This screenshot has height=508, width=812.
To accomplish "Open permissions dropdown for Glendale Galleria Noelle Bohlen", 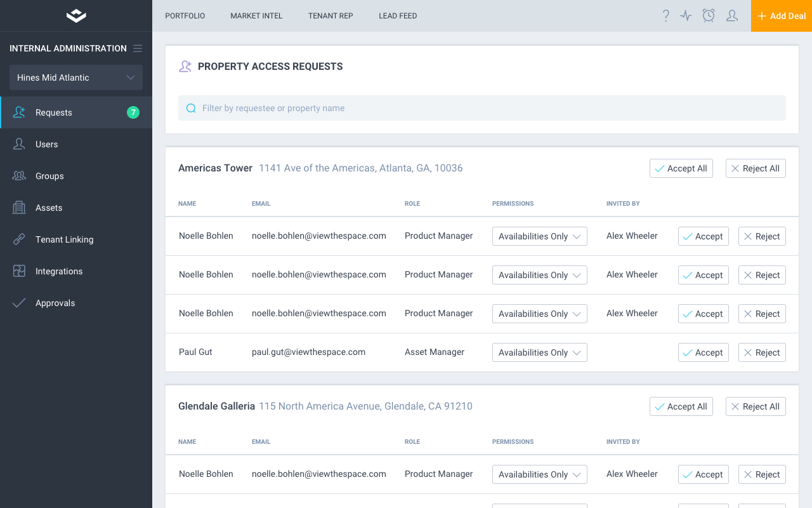I will [539, 474].
